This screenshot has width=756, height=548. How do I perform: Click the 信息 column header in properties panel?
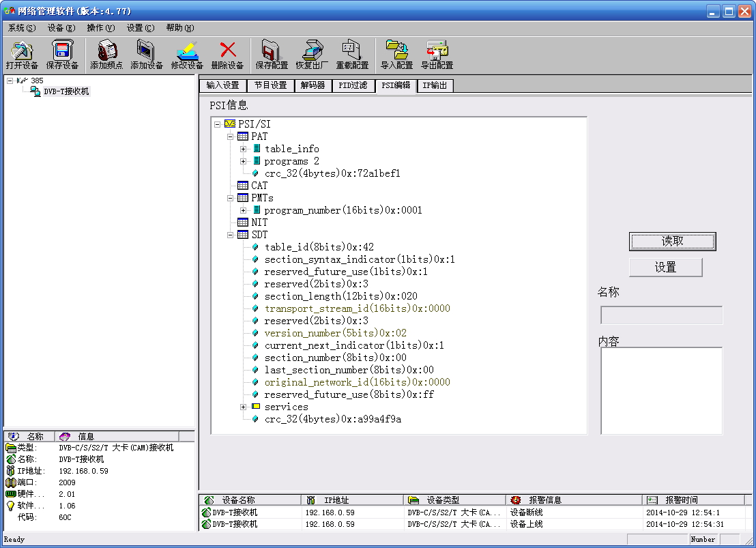(x=117, y=437)
